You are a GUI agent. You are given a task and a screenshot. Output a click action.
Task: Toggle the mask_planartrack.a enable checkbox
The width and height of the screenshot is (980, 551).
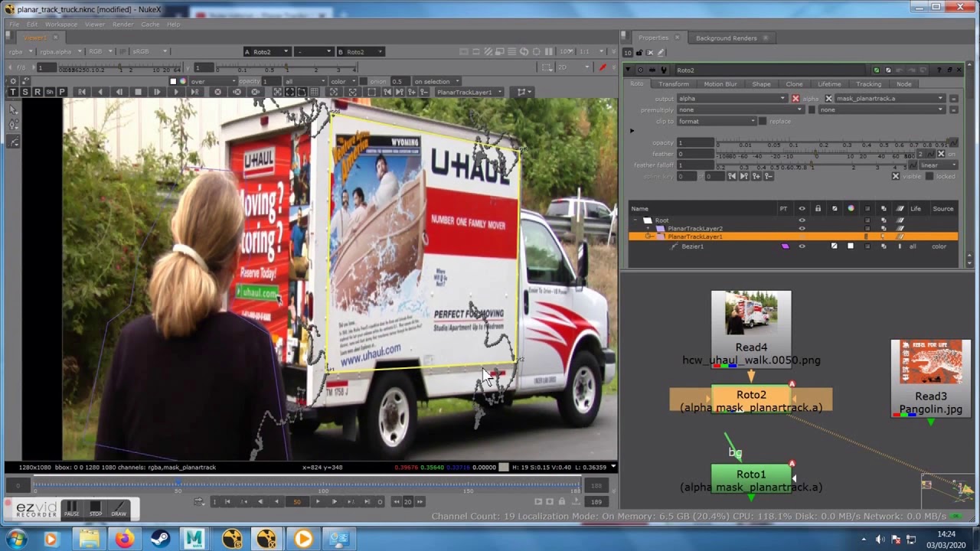click(828, 99)
